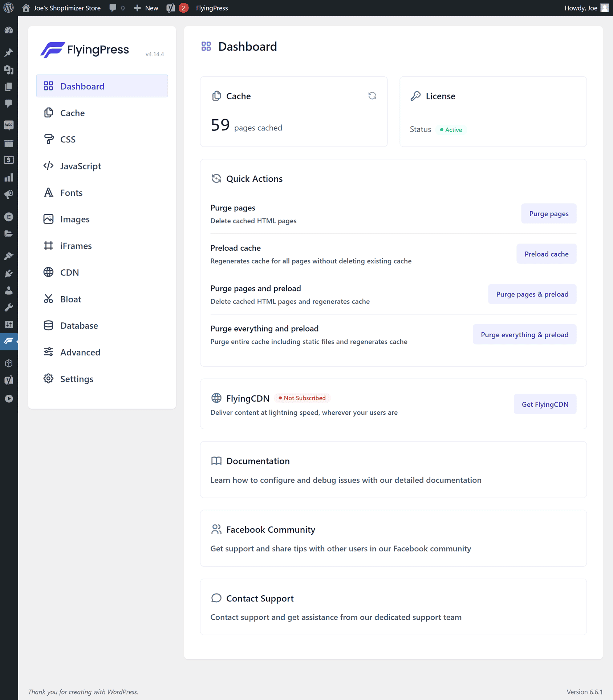The image size is (613, 700).
Task: Open Pages icon in admin sidebar
Action: click(x=9, y=87)
